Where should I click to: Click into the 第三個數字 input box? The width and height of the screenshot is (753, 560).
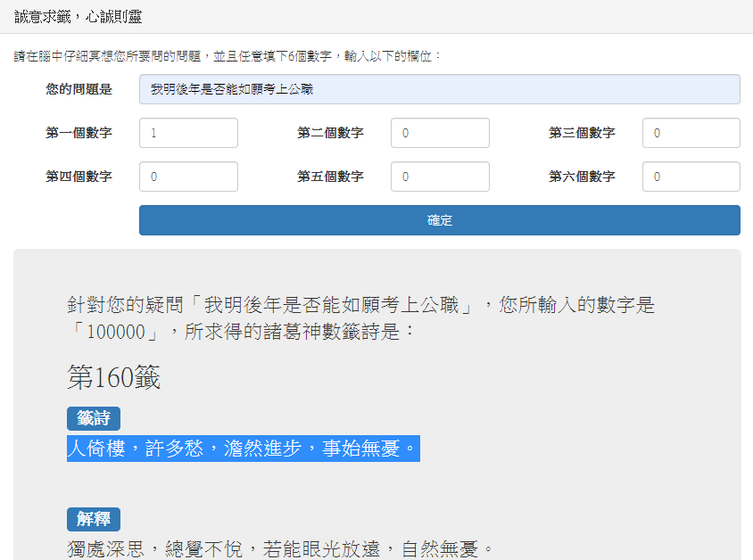coord(691,133)
